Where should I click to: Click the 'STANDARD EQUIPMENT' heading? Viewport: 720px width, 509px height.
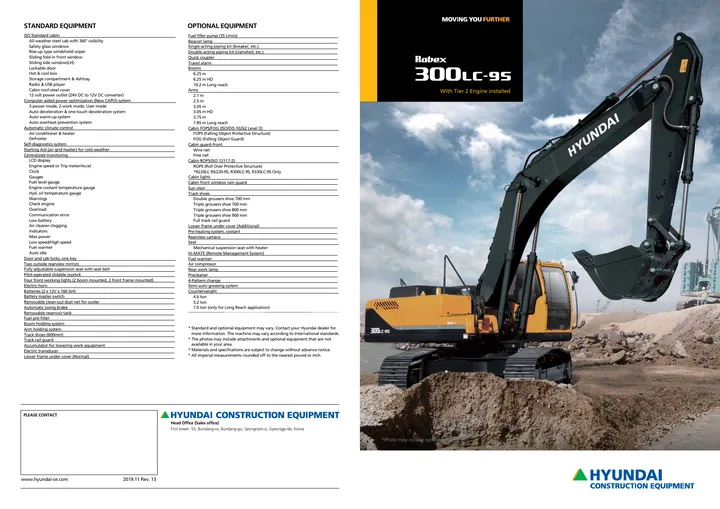click(60, 26)
